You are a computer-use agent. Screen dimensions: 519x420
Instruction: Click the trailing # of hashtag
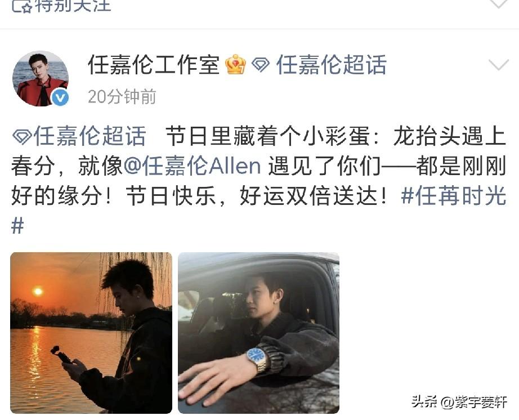tap(17, 226)
